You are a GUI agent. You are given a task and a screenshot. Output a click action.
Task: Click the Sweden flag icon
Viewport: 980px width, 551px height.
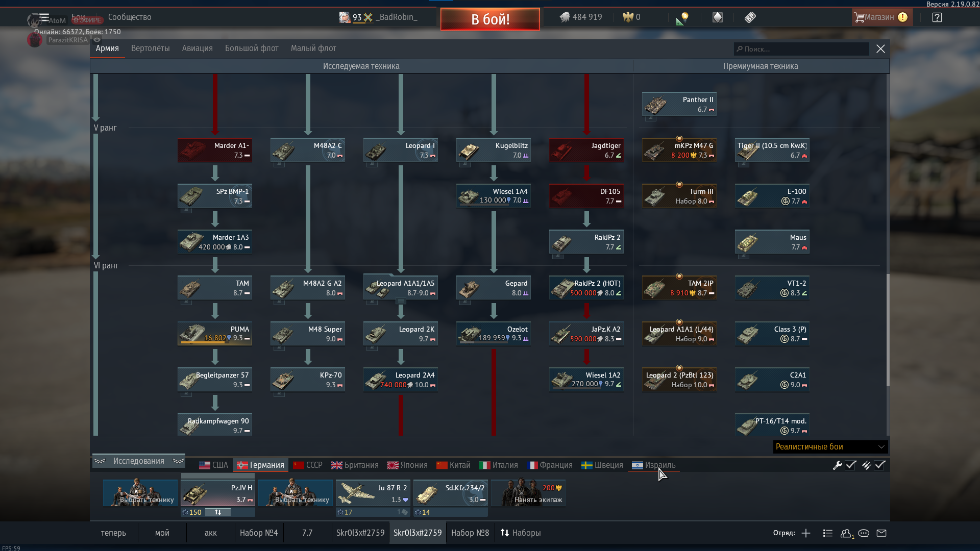pyautogui.click(x=587, y=465)
